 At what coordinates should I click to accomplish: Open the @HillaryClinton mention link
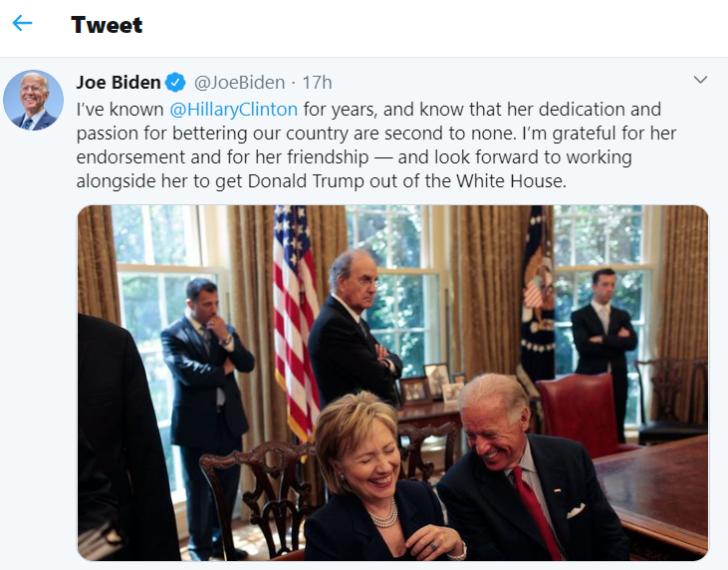pos(234,109)
